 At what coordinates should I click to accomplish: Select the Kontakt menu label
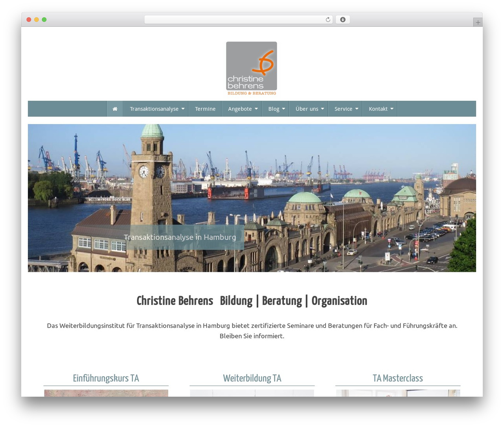378,109
